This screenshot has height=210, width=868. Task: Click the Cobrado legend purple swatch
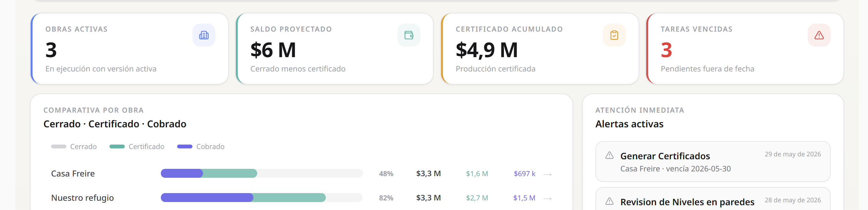[185, 146]
